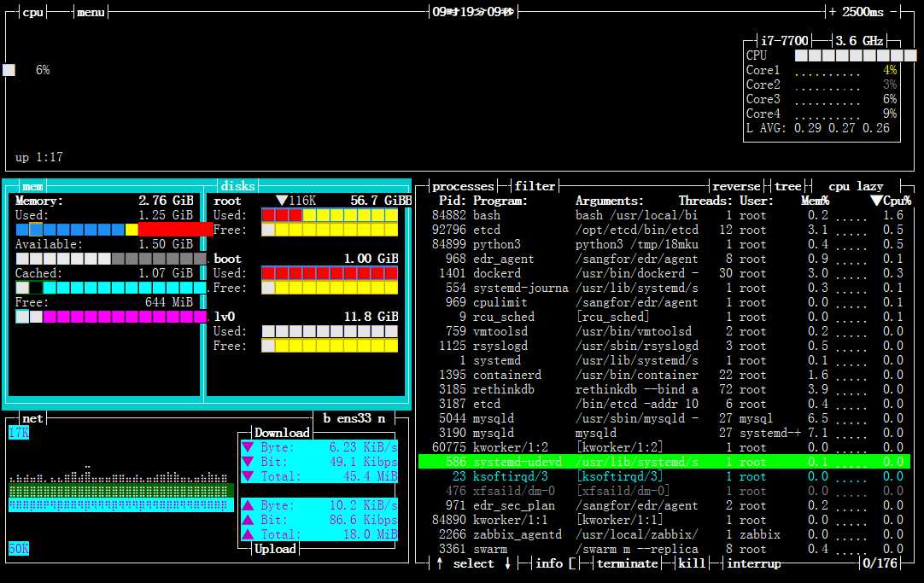Screen dimensions: 924x583
Task: Select the python3 process row
Action: click(x=664, y=244)
